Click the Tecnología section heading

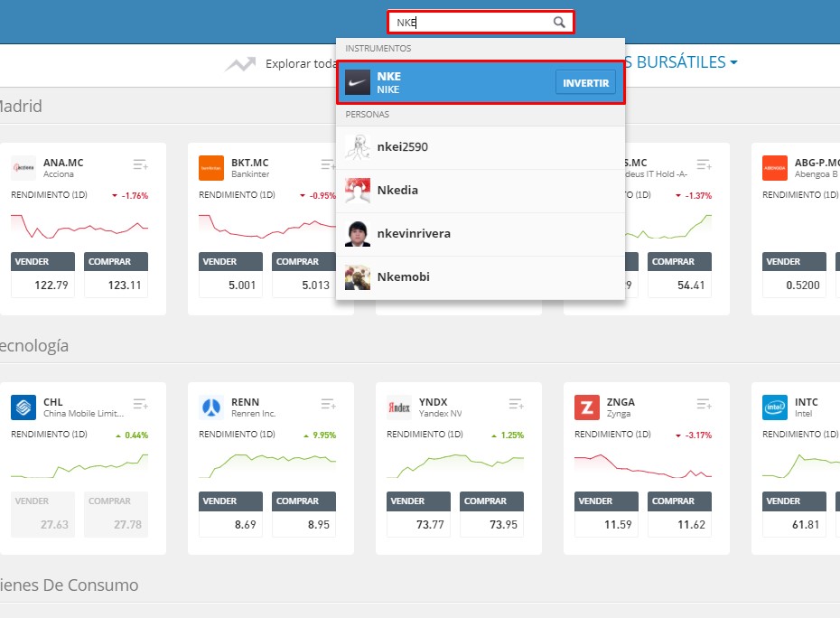[x=34, y=346]
